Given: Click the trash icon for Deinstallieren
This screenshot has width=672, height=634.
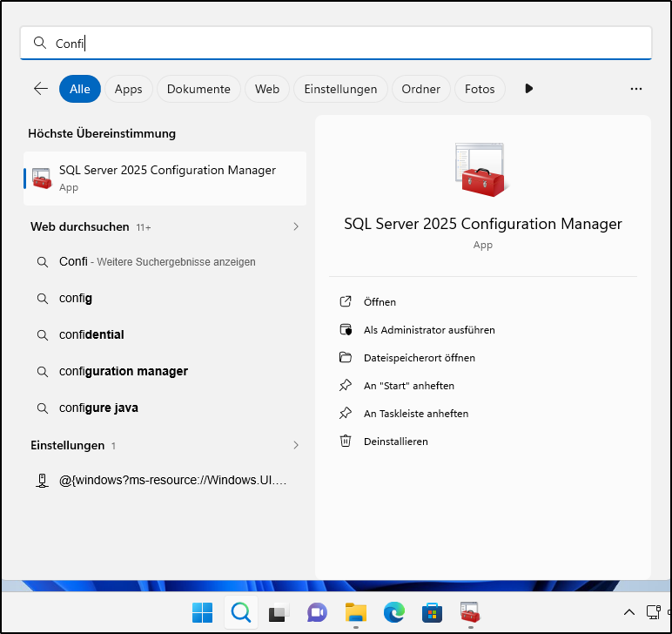Looking at the screenshot, I should point(346,441).
